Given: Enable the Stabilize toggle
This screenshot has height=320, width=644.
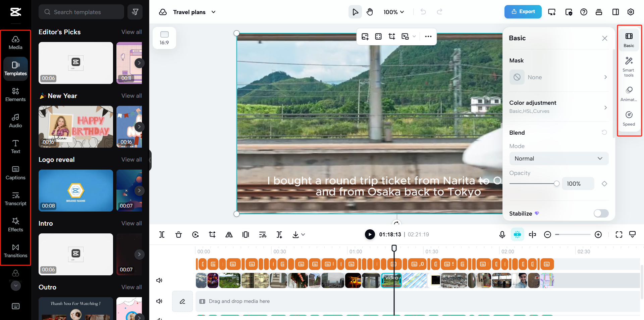Looking at the screenshot, I should pyautogui.click(x=601, y=214).
